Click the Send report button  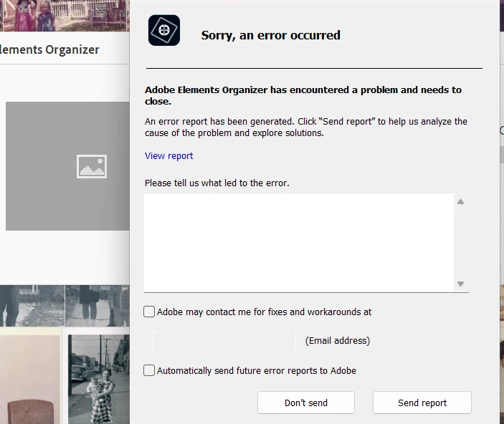[422, 403]
